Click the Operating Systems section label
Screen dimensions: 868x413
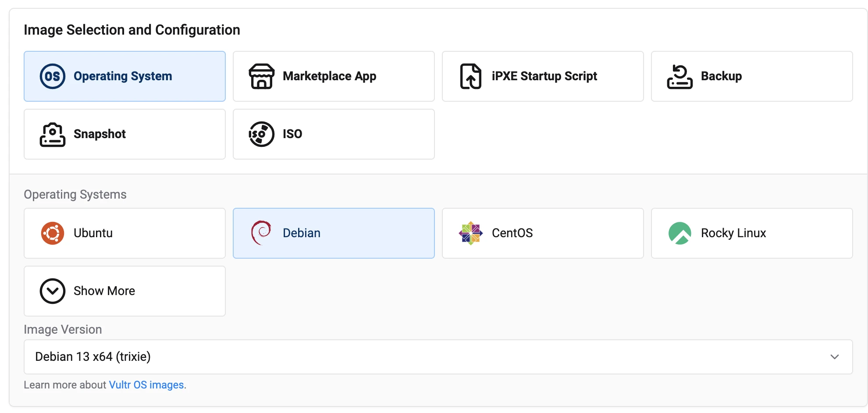75,195
